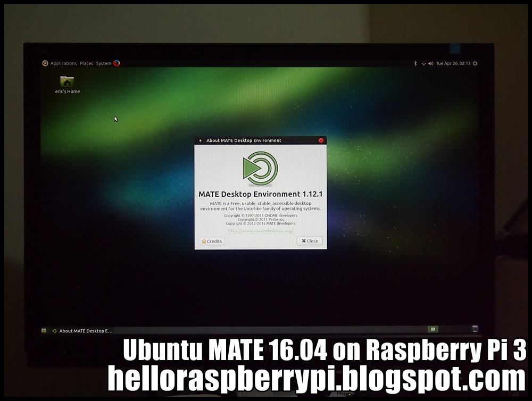
Task: Close About MATE dialog via red titlebar button
Action: [x=321, y=140]
